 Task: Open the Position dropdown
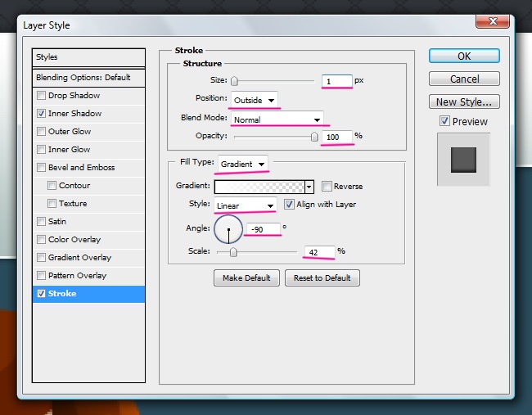pos(254,100)
